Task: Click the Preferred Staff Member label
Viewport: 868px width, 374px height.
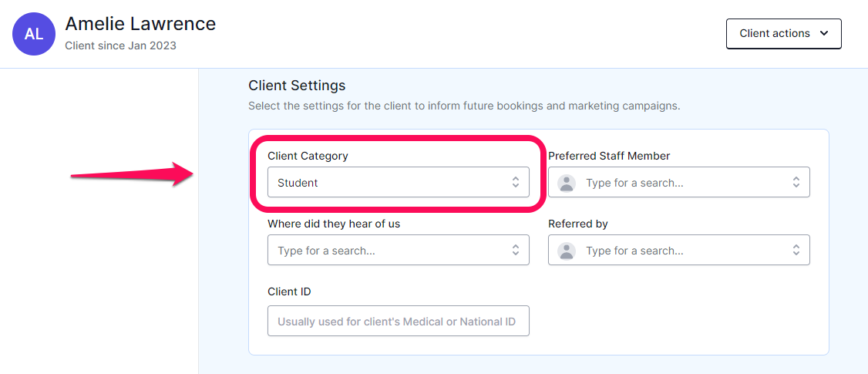Action: tap(609, 156)
